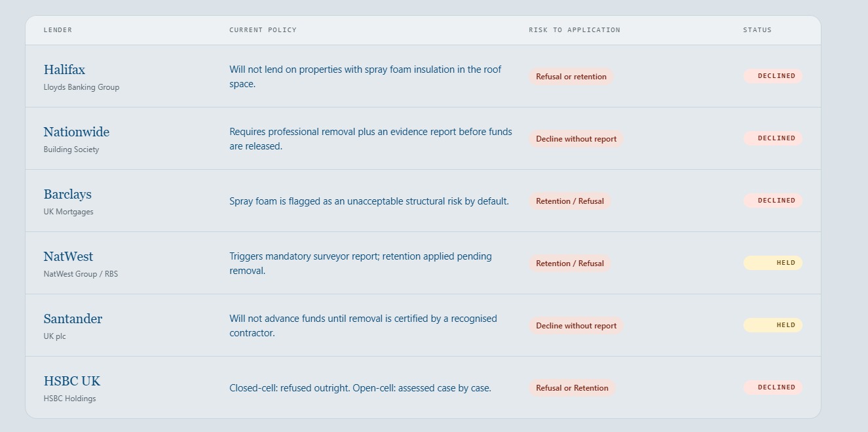
Task: Select the Barclays spray foam policy text
Action: click(x=369, y=201)
